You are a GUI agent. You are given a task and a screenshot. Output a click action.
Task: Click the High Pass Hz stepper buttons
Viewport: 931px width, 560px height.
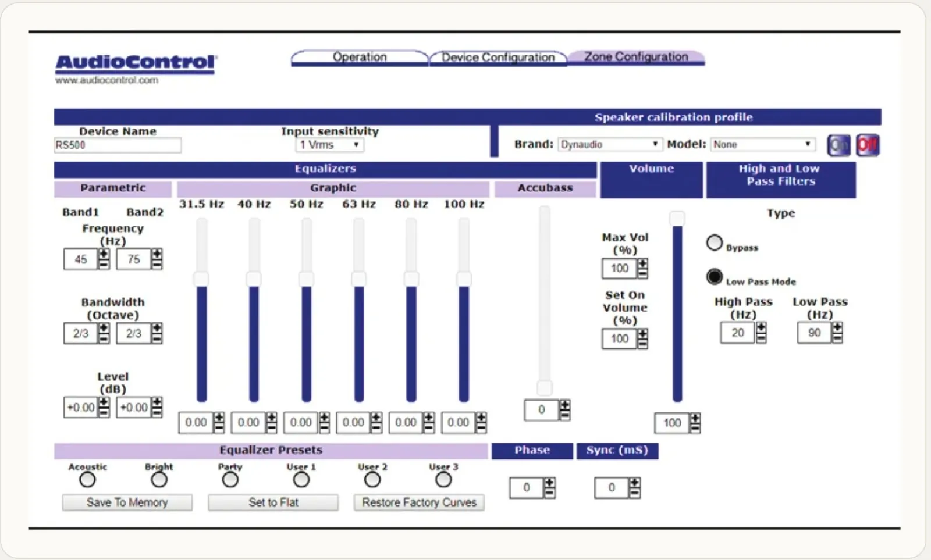[x=761, y=333]
